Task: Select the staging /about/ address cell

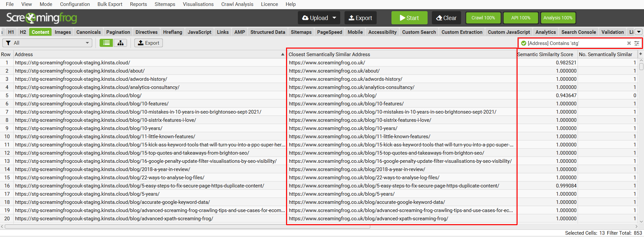Action: 150,71
